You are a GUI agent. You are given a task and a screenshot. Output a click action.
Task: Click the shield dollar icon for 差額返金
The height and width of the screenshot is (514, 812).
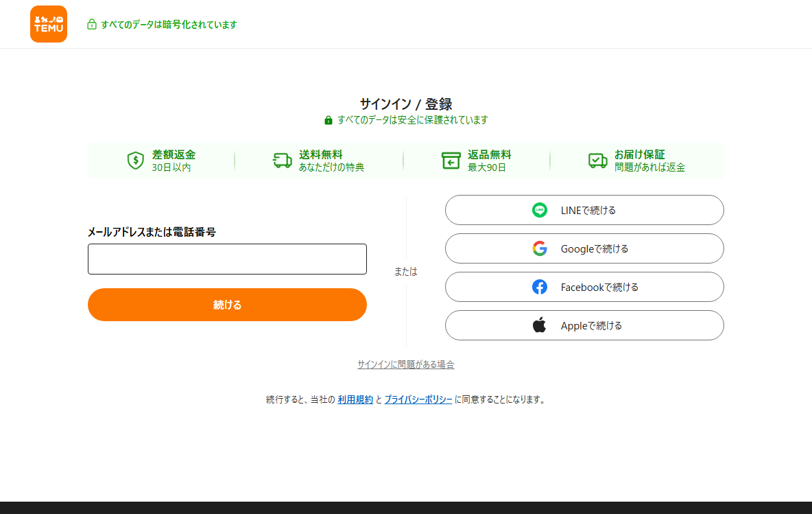pos(136,161)
